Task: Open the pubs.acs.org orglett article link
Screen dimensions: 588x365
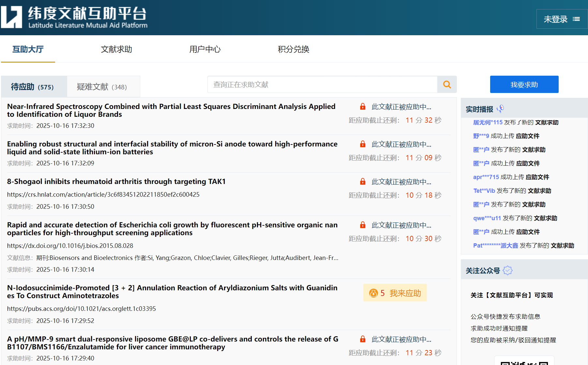Action: [x=82, y=309]
